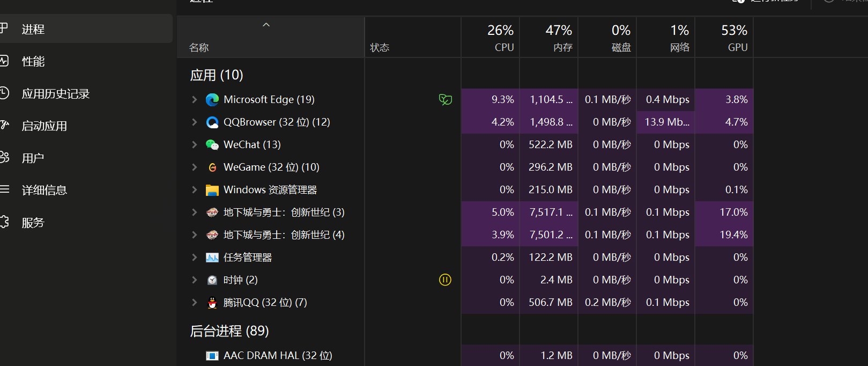
Task: Click the 19.4% GPU cell
Action: (724, 235)
